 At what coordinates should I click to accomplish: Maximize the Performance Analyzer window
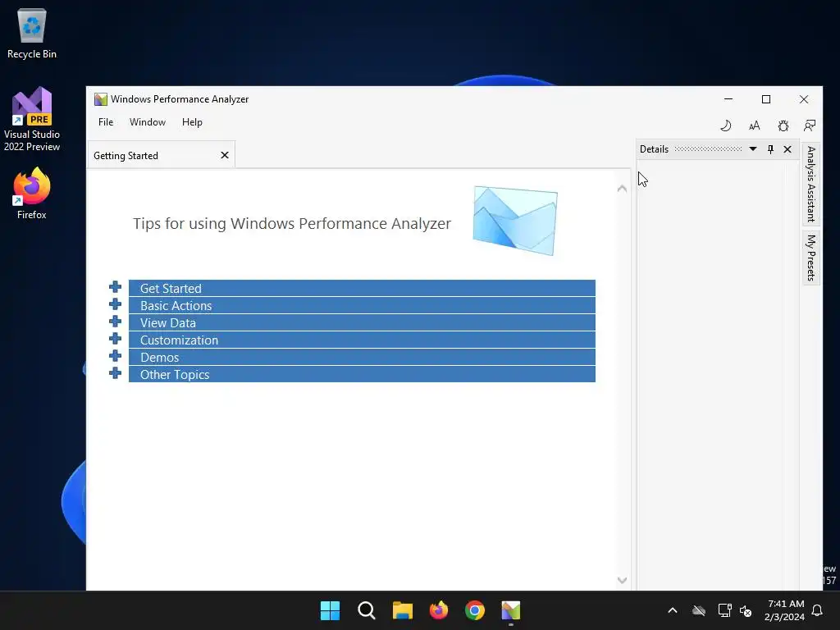[766, 99]
